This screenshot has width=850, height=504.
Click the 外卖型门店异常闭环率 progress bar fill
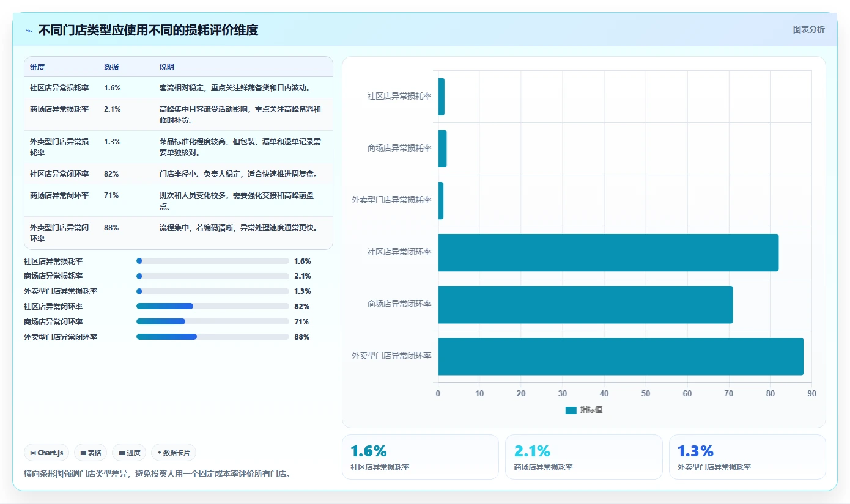(x=167, y=337)
